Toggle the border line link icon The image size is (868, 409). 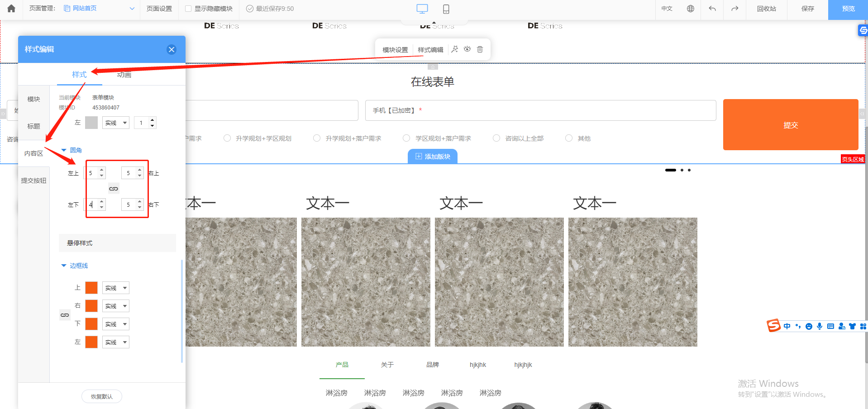(x=65, y=315)
